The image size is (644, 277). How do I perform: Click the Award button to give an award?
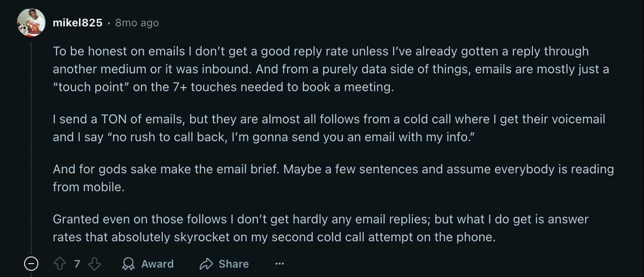point(147,264)
